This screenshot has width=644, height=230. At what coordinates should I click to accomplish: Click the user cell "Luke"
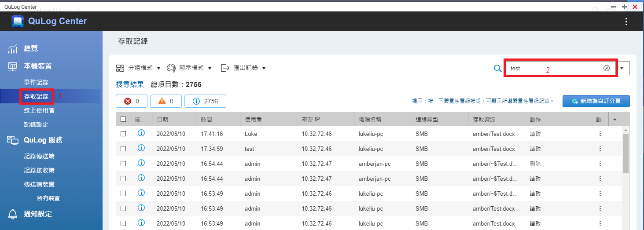(251, 134)
